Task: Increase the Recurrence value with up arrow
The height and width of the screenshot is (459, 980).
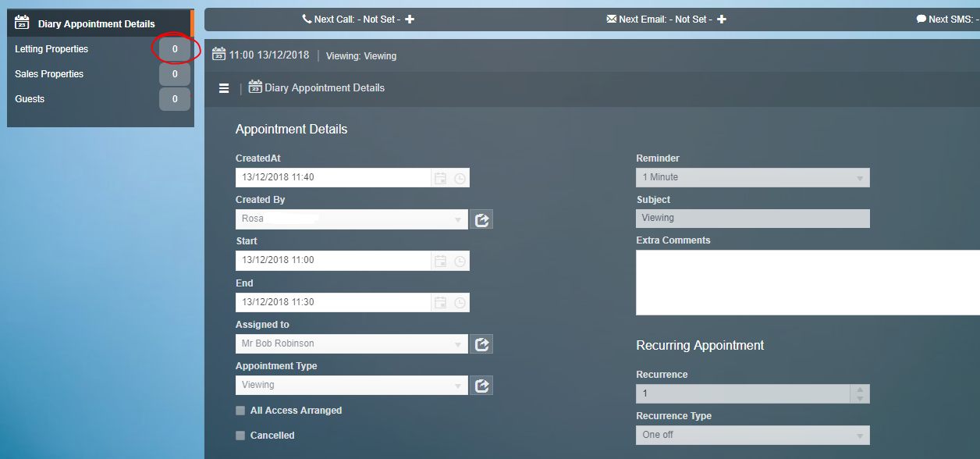Action: (x=860, y=390)
